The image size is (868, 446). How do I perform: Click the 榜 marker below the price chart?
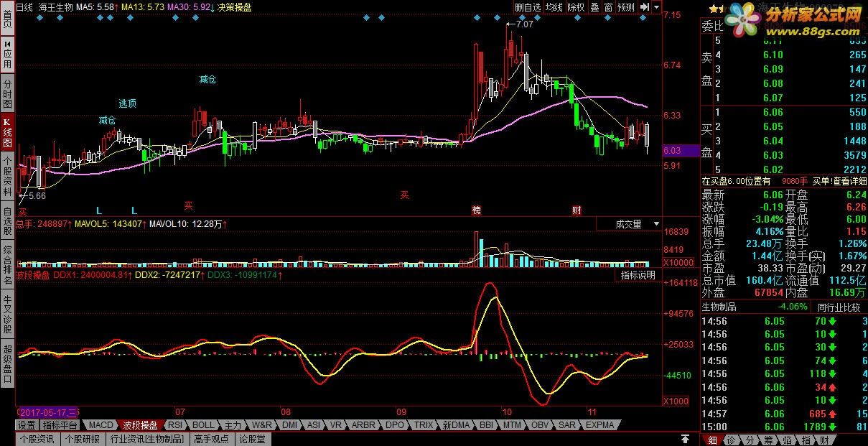click(476, 210)
